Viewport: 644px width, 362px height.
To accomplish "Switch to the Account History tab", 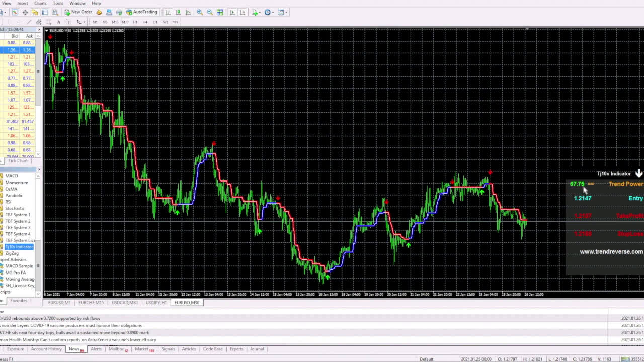I will point(46,349).
